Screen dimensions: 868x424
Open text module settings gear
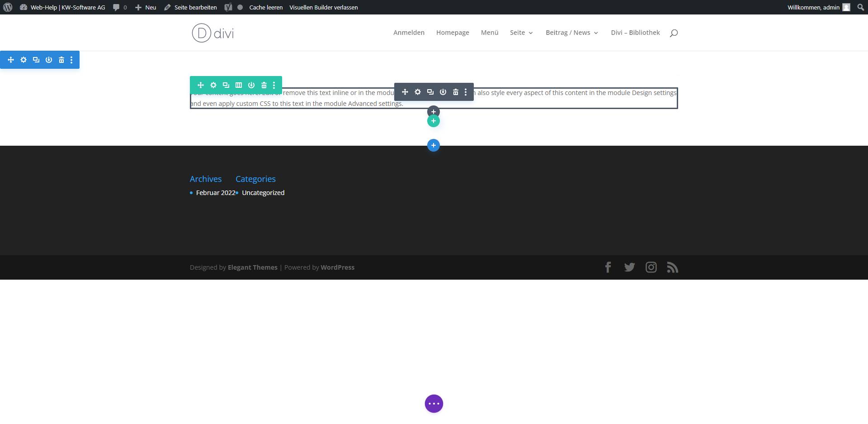point(418,92)
